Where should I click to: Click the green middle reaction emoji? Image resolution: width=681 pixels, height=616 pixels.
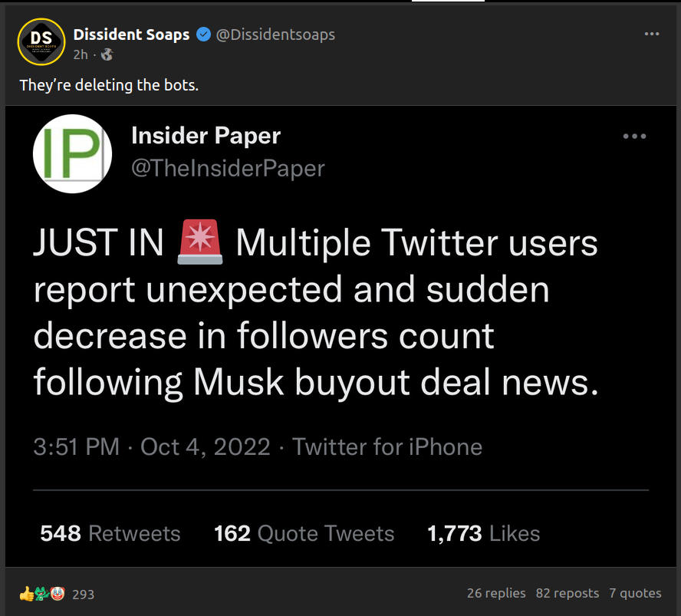click(x=41, y=593)
